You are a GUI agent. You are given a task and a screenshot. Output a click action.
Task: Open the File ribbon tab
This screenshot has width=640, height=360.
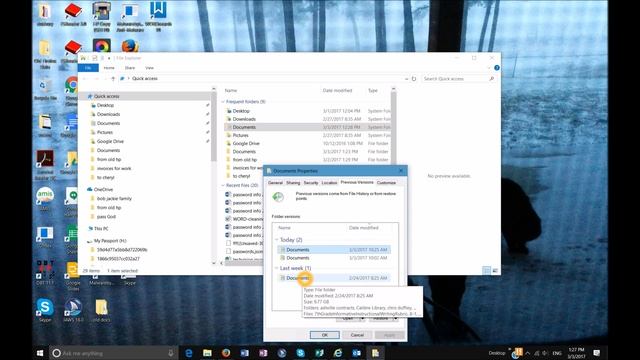coord(88,68)
